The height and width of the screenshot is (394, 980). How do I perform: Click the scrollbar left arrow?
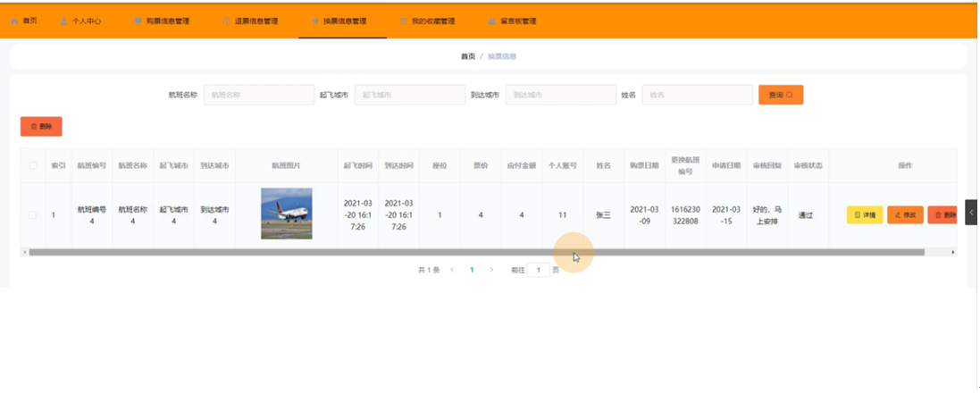(x=24, y=252)
